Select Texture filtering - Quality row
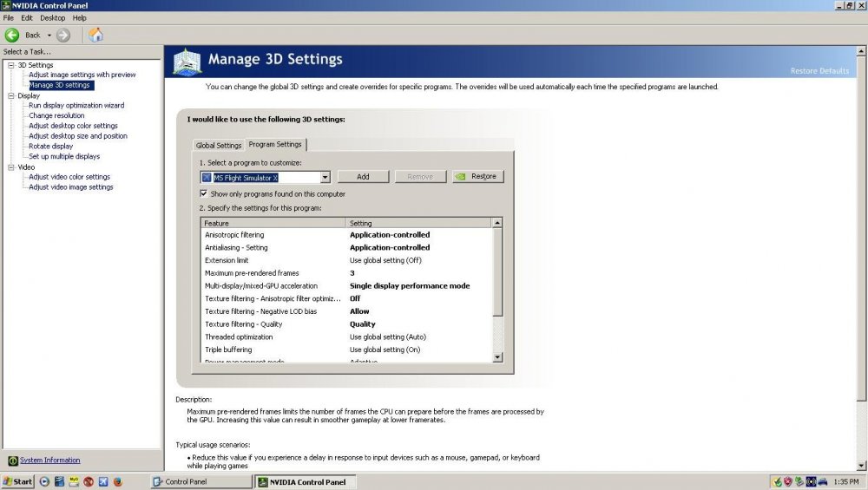Screen dimensions: 868x490 click(x=346, y=324)
